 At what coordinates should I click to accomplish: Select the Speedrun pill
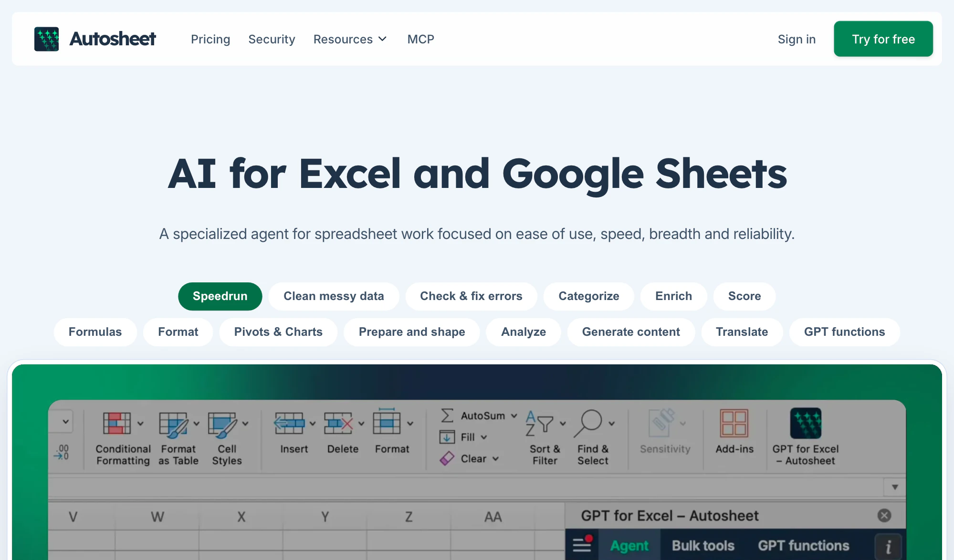[220, 296]
